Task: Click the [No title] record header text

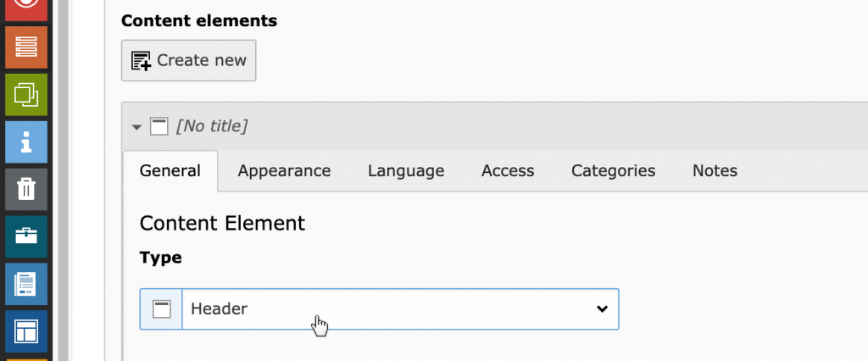Action: [x=211, y=127]
